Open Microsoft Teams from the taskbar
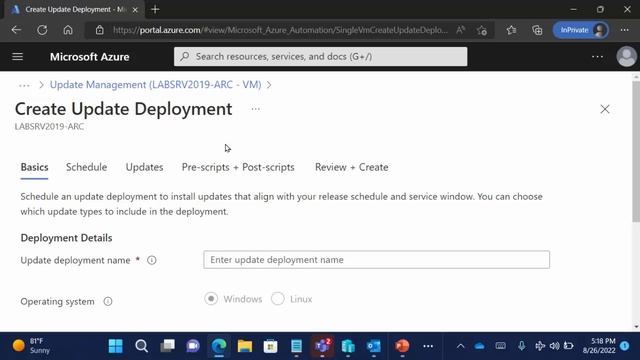 [x=322, y=346]
